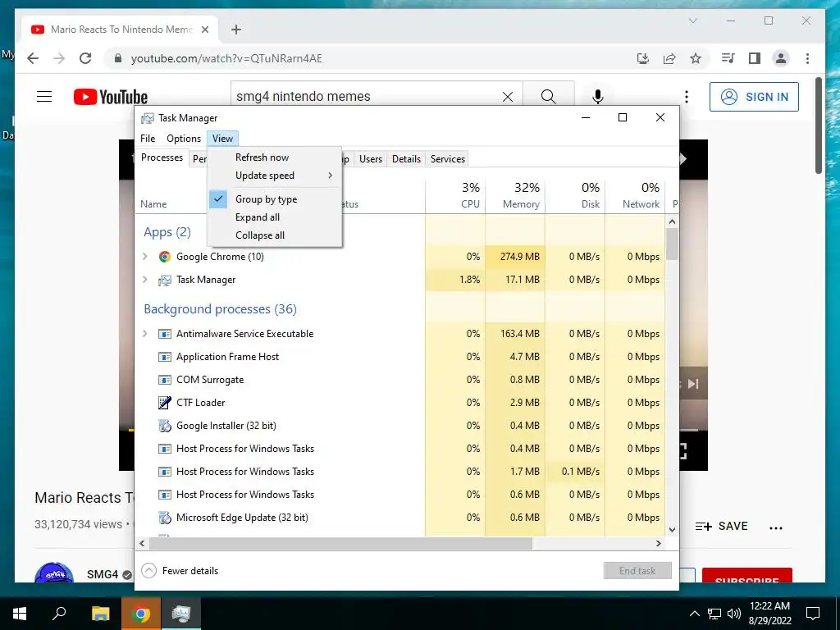This screenshot has width=840, height=630.
Task: Click the YouTube search magnifier button
Action: [x=548, y=97]
